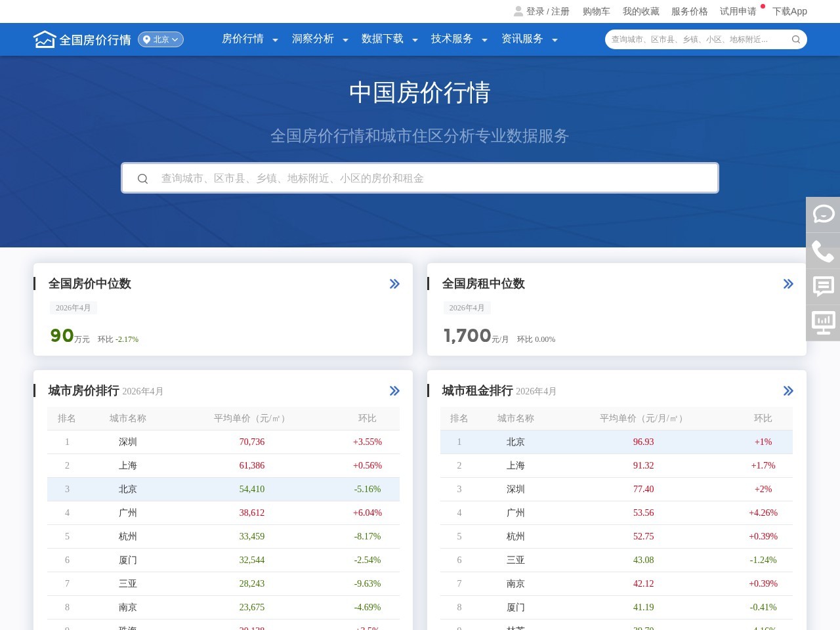The height and width of the screenshot is (630, 840).
Task: Open more arrow for 城市租金排行
Action: [x=788, y=390]
